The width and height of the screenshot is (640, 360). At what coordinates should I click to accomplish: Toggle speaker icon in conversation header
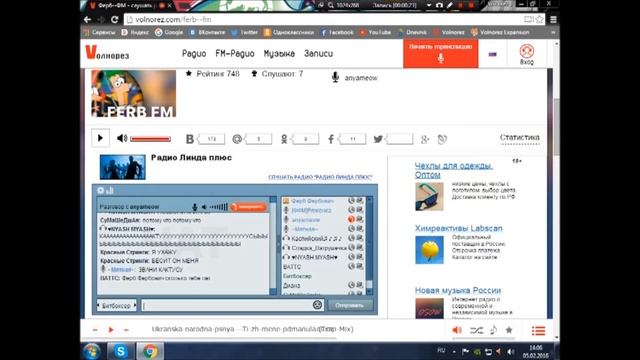tap(204, 207)
